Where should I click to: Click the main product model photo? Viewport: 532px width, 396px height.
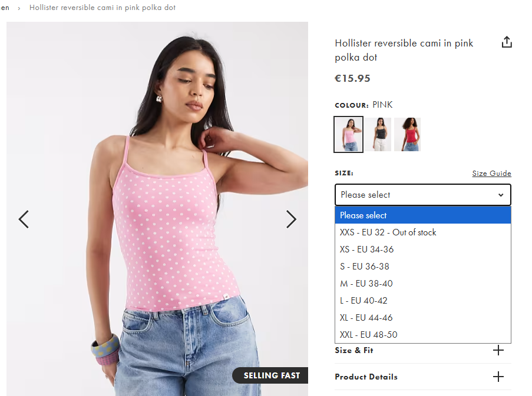(157, 209)
